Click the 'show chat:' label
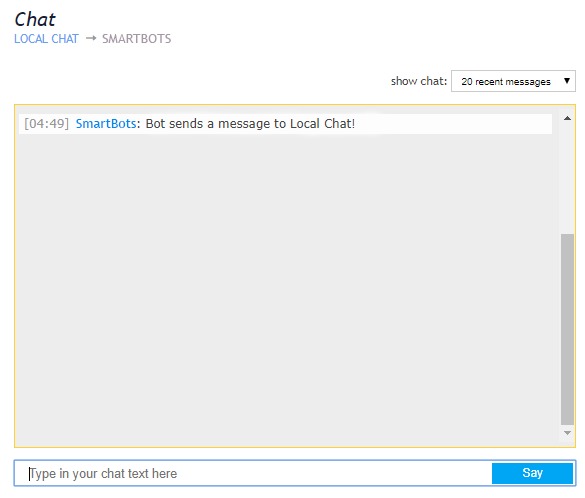Screen dimensions: 585x498 [x=419, y=81]
